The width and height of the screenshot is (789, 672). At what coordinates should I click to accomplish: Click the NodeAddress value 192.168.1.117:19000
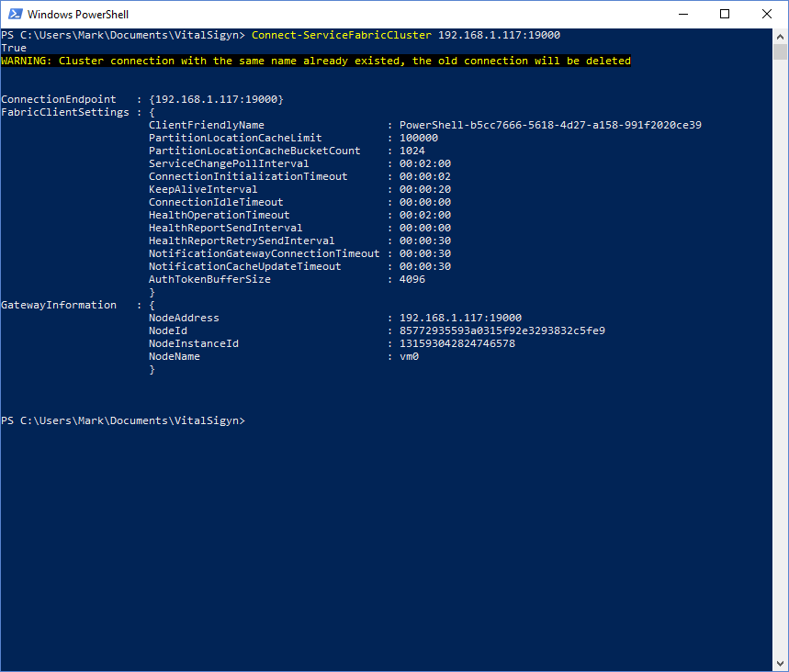coord(460,318)
